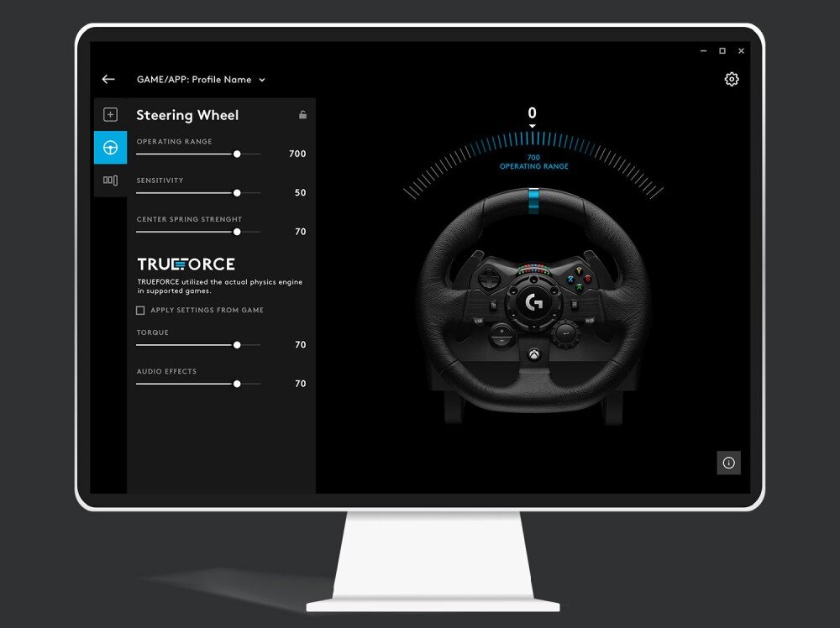Click the Operating Range value 700

tap(297, 154)
